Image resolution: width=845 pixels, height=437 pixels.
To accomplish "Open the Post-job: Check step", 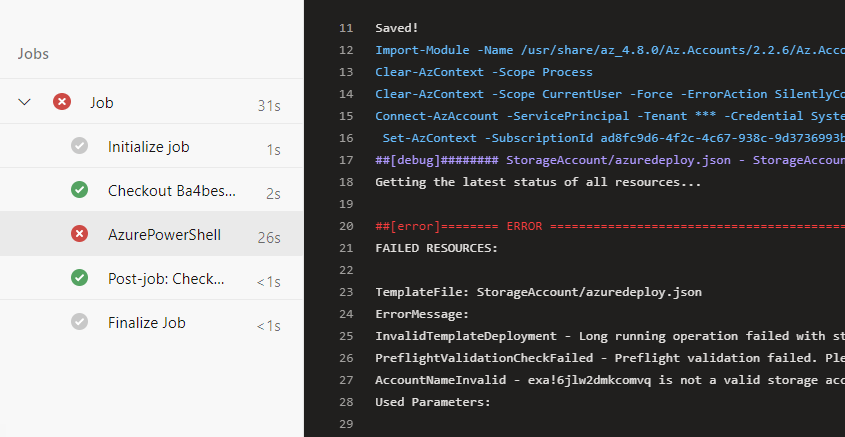I will (x=151, y=278).
